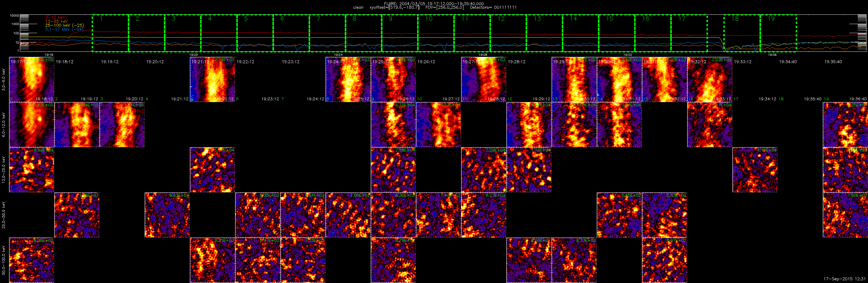Select the 50.0-100.0 keV image labeled 8.79E+02
Image resolution: width=868 pixels, height=283 pixels.
(393, 260)
